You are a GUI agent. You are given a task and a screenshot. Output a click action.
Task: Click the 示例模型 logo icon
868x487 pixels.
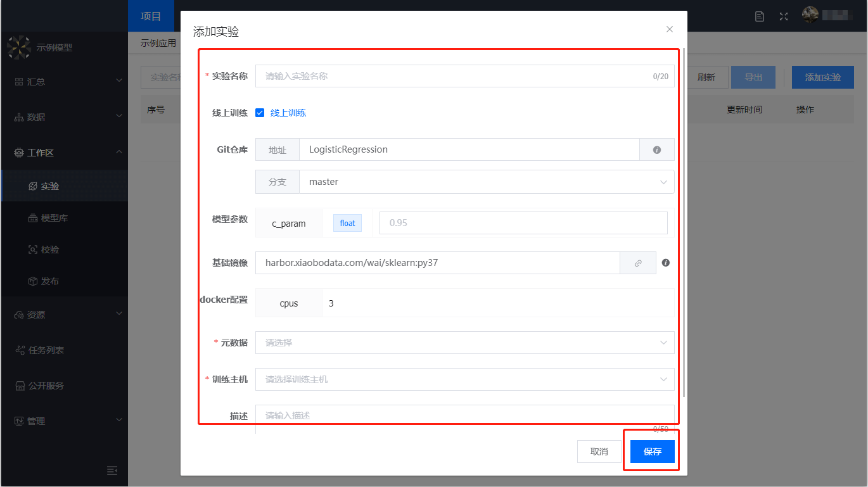(18, 47)
